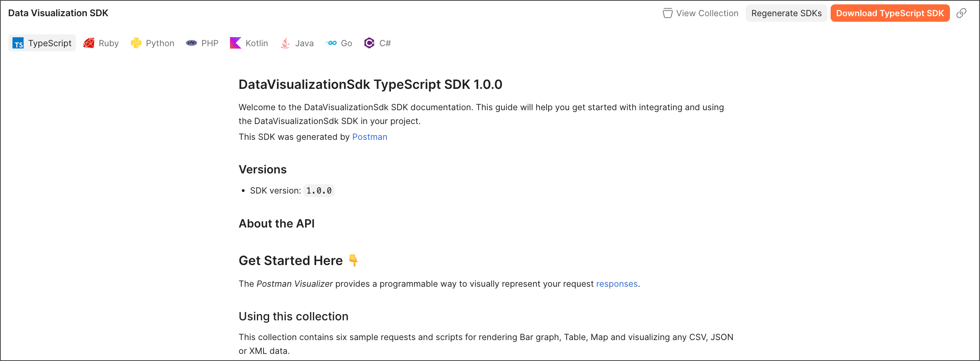Click the 1.0.0 SDK version code badge

point(318,191)
